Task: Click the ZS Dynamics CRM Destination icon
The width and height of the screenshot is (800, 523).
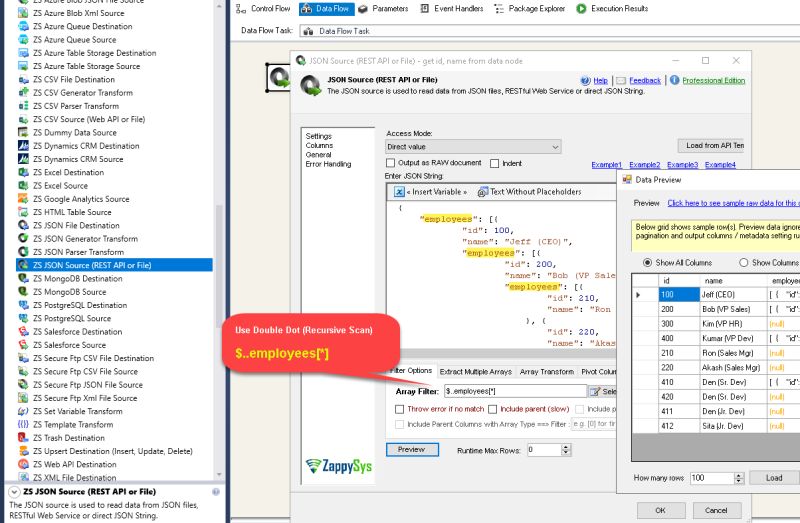Action: pos(23,145)
